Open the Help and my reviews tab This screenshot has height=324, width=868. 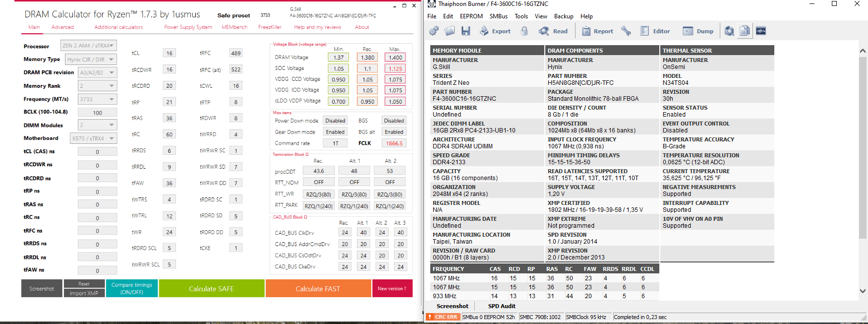[318, 27]
